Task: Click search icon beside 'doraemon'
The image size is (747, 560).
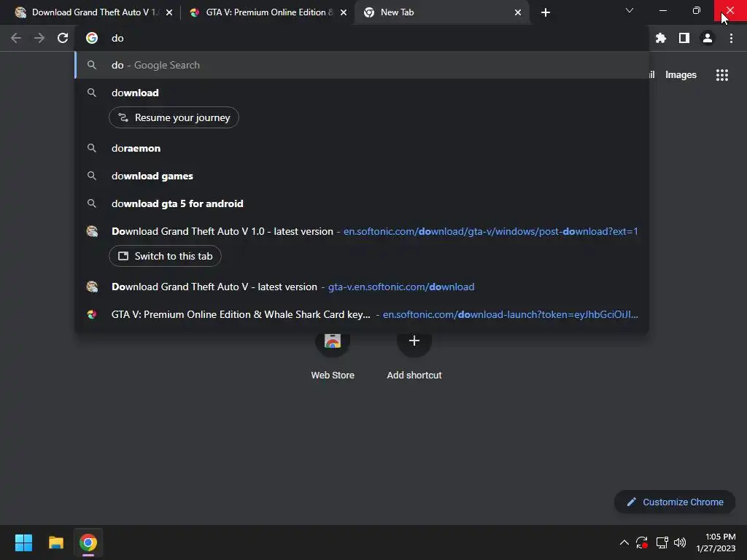Action: tap(92, 148)
